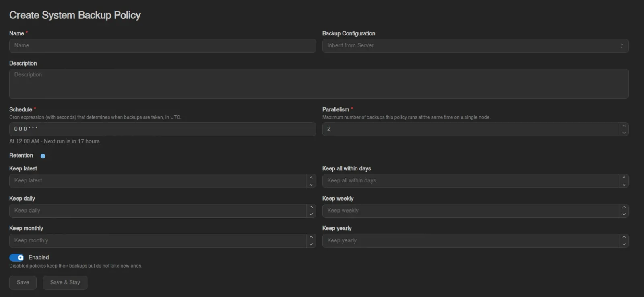Click the 'Next run is in 17 hours' text
Screen dimensions: 644x297
pos(72,141)
